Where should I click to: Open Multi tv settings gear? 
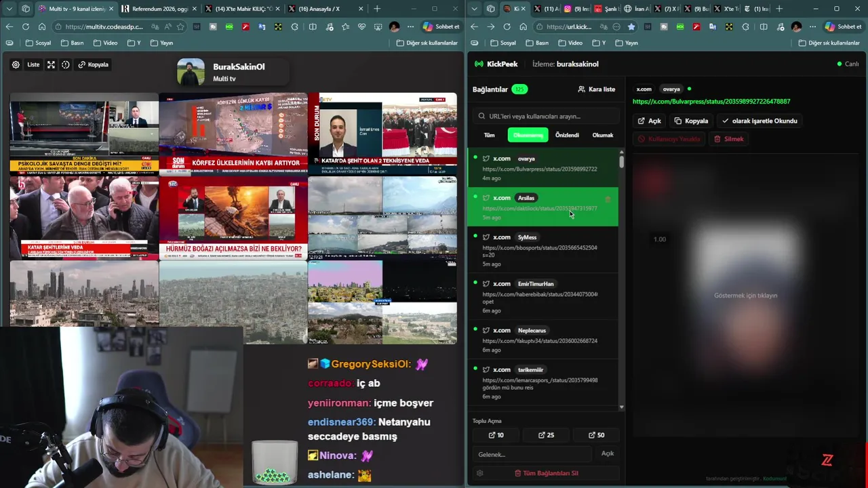pyautogui.click(x=16, y=65)
